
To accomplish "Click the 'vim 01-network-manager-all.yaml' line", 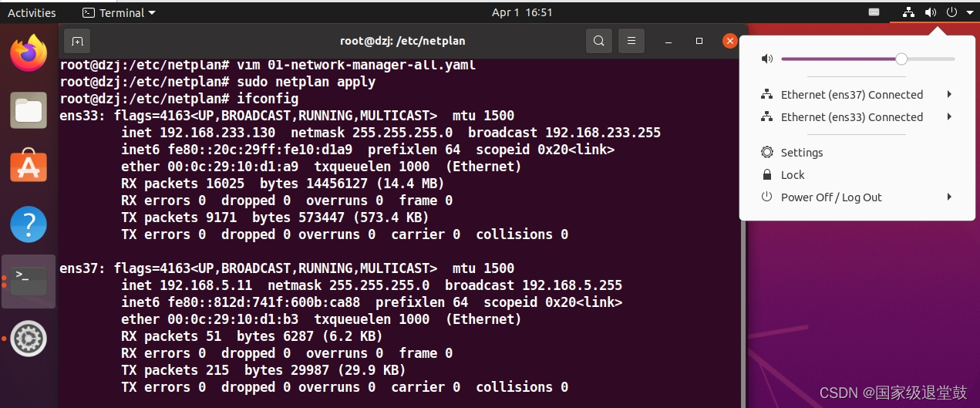I will coord(268,65).
